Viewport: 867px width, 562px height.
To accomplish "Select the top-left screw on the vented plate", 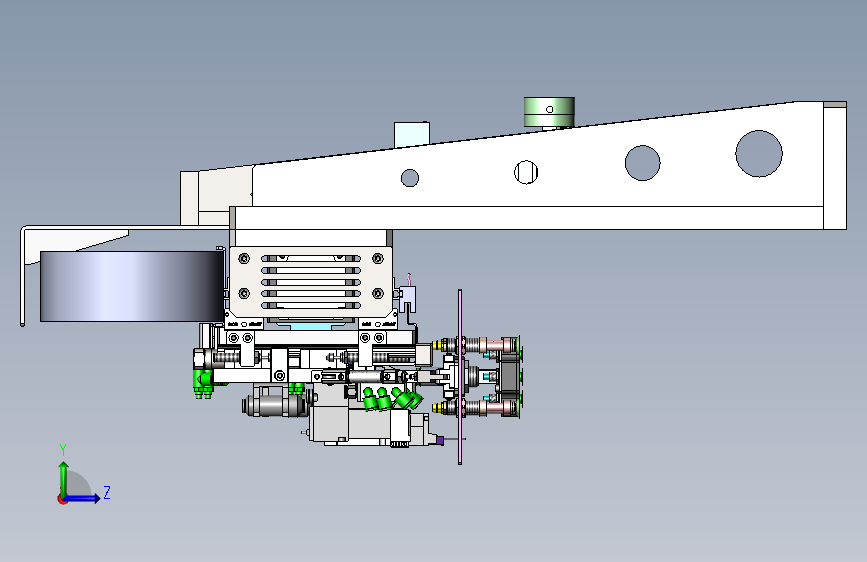I will tap(244, 258).
